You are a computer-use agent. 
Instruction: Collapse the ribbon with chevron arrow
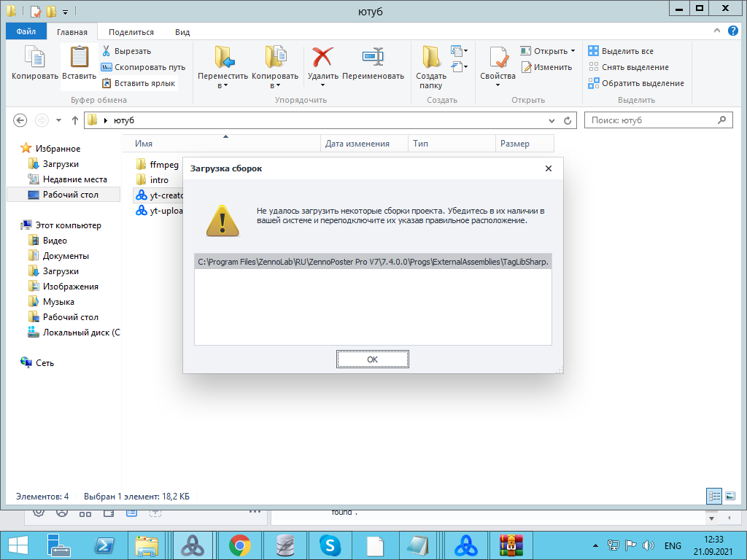pyautogui.click(x=717, y=31)
